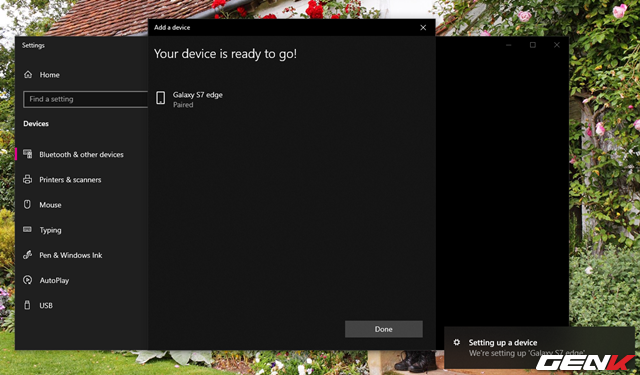Viewport: 640px width, 375px height.
Task: Focus the Find a setting search box
Action: pos(86,99)
